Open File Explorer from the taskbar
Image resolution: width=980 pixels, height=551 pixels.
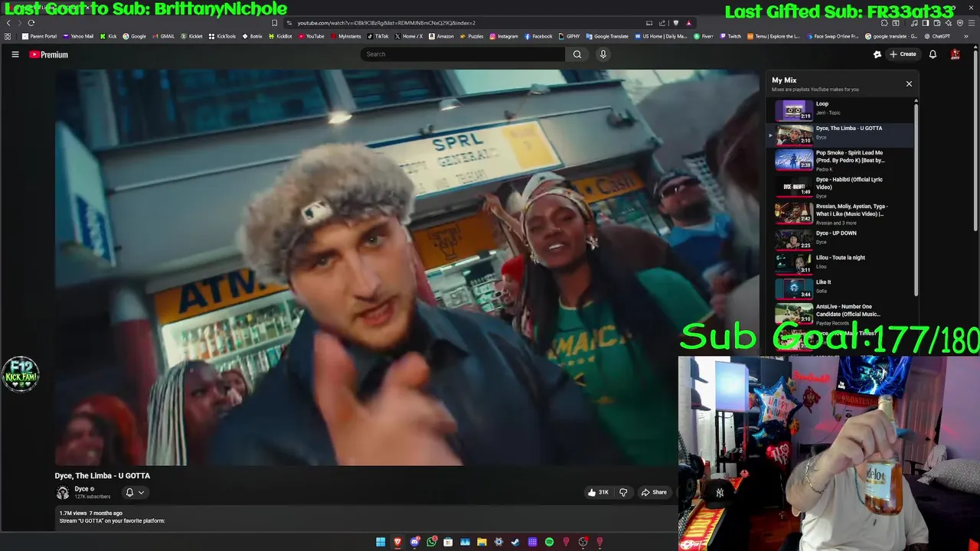(x=482, y=542)
